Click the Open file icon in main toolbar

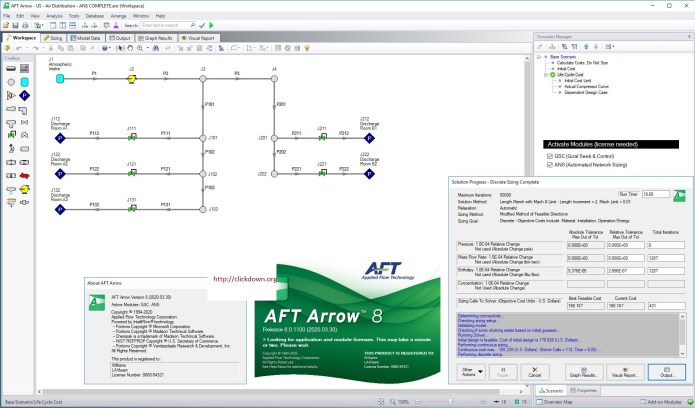(x=6, y=26)
